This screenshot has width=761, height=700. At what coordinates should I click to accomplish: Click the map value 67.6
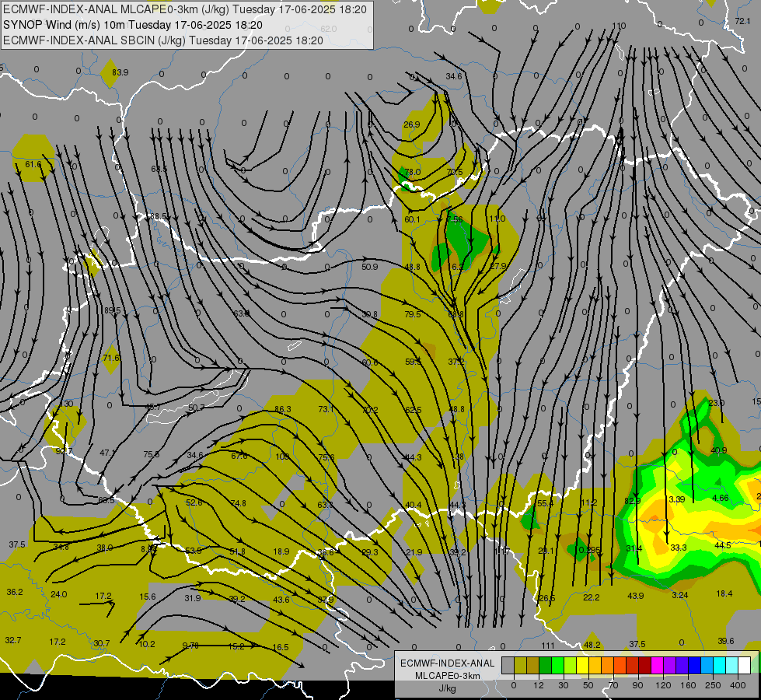coord(239,456)
